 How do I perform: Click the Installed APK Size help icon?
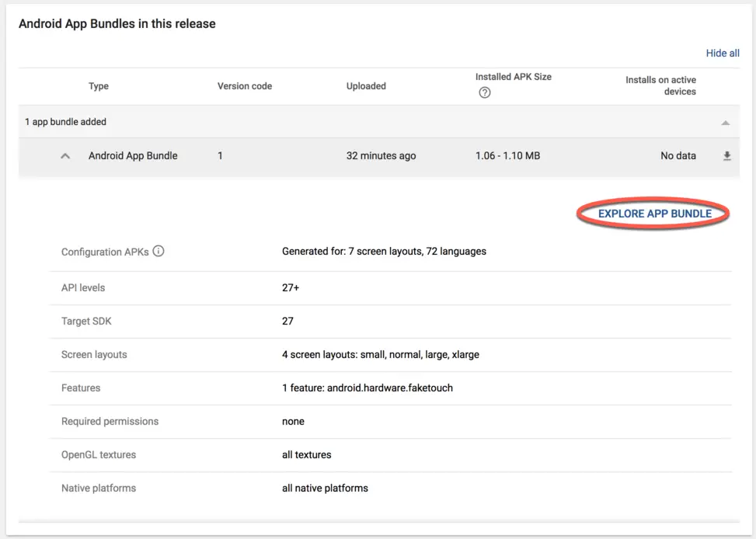pyautogui.click(x=485, y=93)
